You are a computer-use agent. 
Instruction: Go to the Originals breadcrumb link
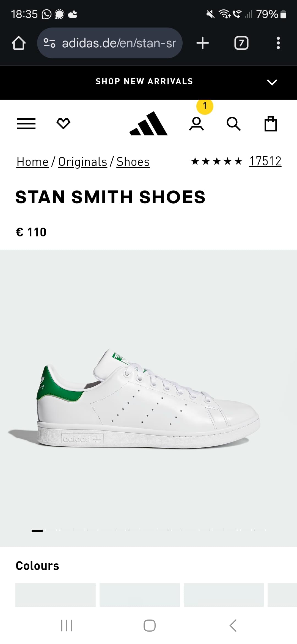[82, 162]
